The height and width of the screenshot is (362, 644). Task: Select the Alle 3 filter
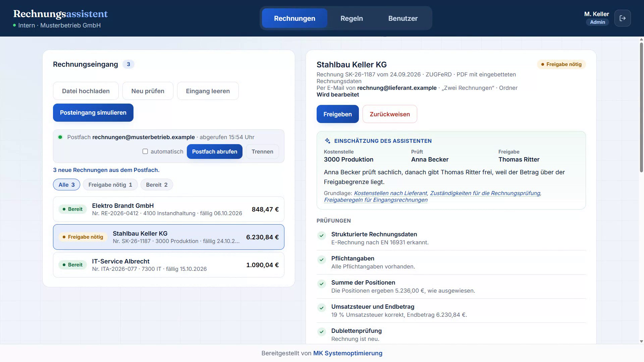66,185
